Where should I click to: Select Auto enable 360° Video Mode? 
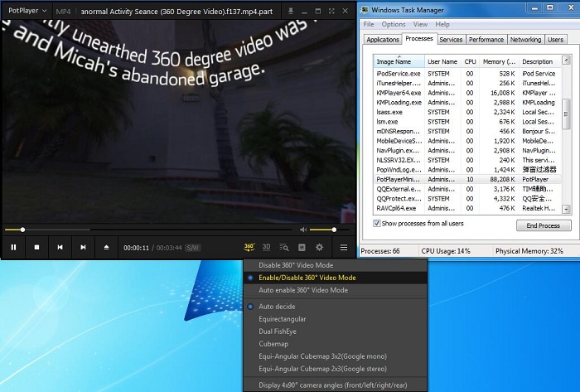[x=335, y=290]
